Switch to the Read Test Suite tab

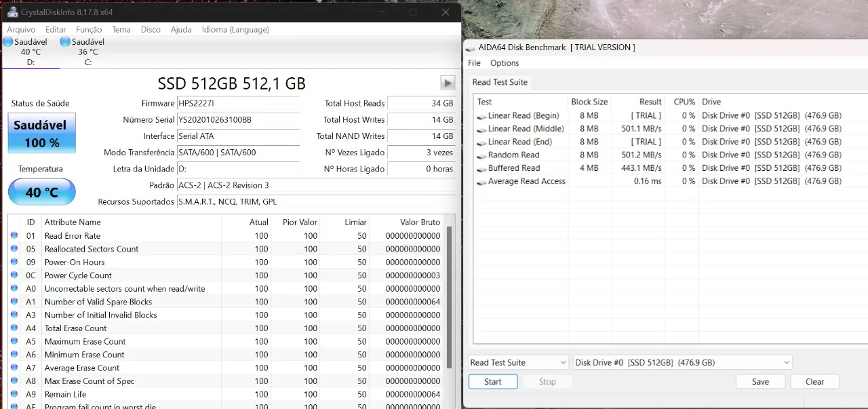tap(500, 82)
